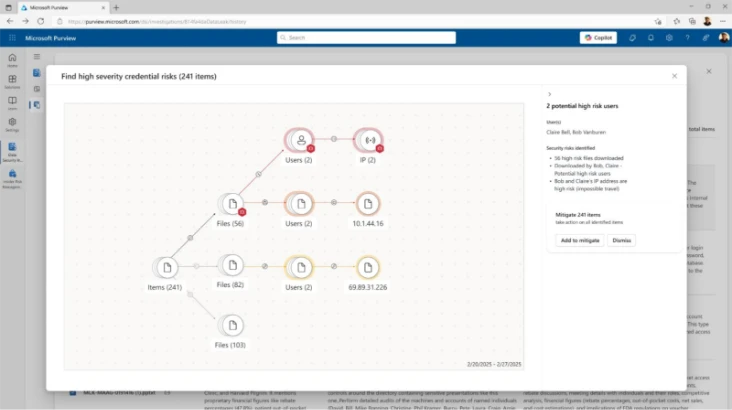This screenshot has height=410, width=732.
Task: Open a new browser tab
Action: tap(116, 7)
